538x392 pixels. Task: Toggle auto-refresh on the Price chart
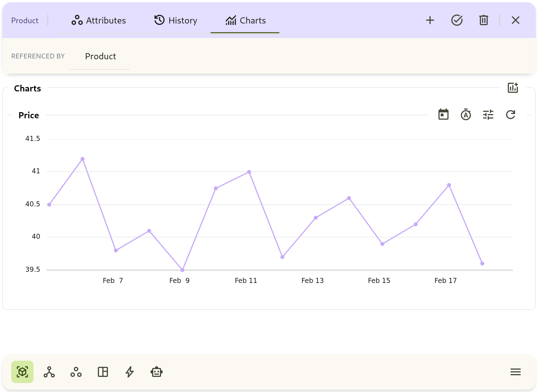point(466,114)
